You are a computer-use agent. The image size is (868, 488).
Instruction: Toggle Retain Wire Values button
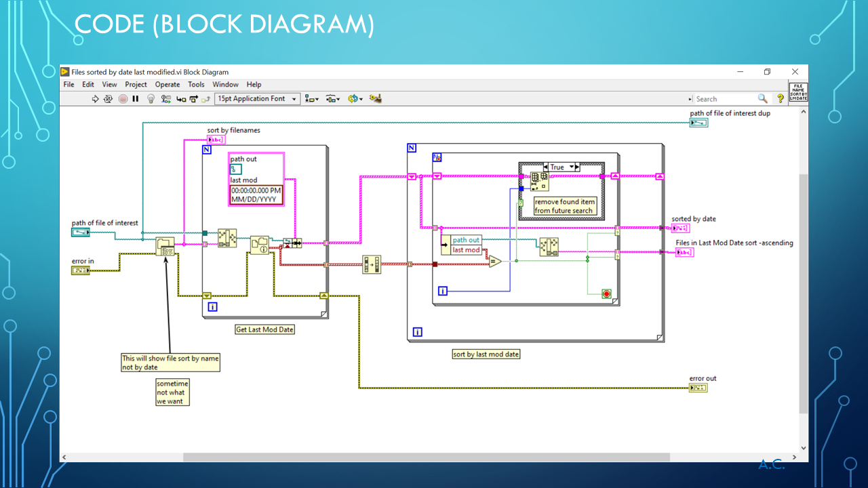166,99
